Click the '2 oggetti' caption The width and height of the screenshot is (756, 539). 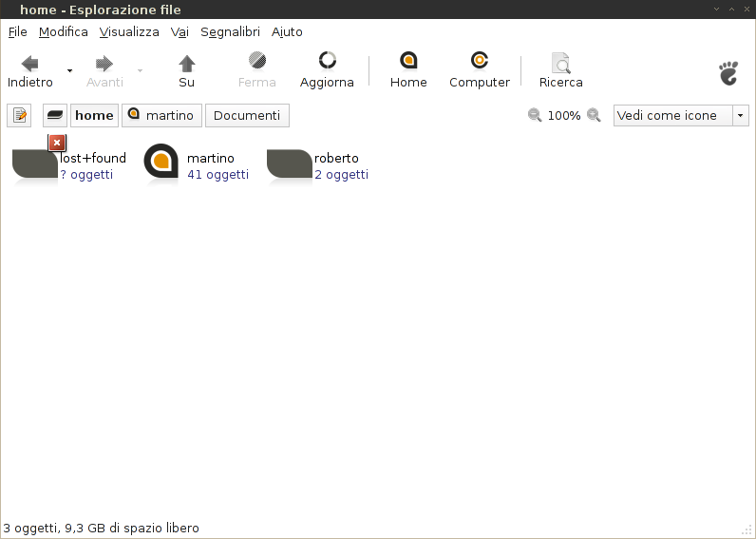341,174
